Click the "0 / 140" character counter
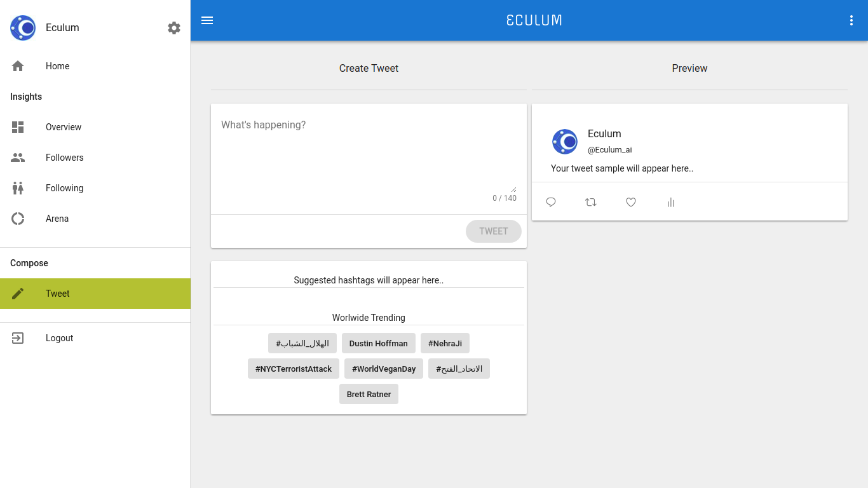 pyautogui.click(x=505, y=198)
